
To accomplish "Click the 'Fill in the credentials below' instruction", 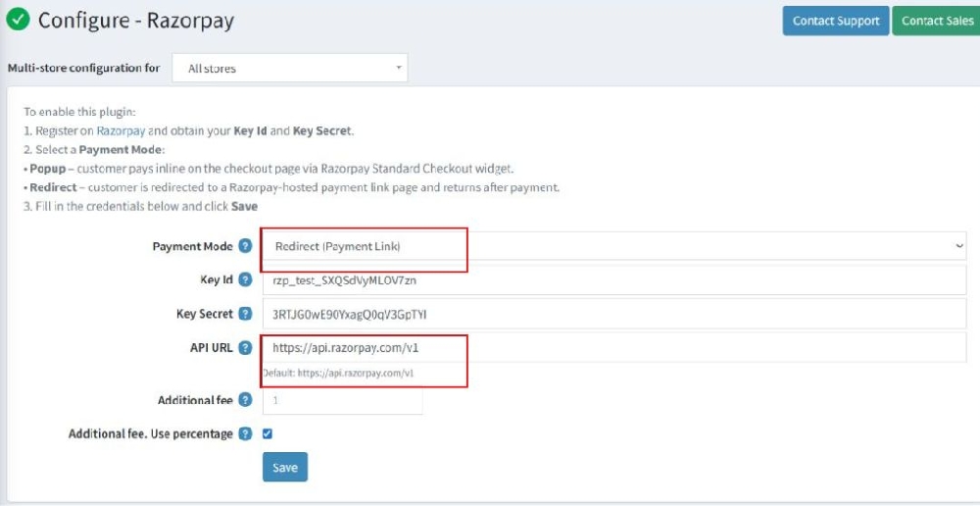I will (x=140, y=206).
